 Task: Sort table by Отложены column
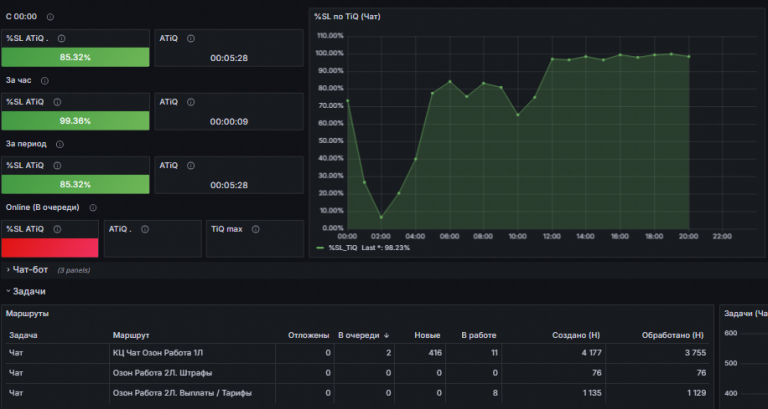tap(309, 336)
